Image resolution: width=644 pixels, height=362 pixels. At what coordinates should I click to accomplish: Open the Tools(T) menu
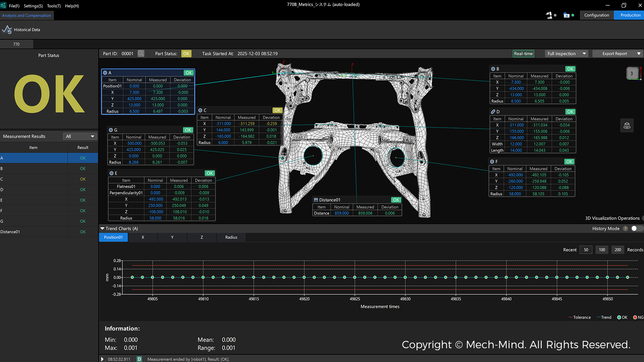(54, 6)
